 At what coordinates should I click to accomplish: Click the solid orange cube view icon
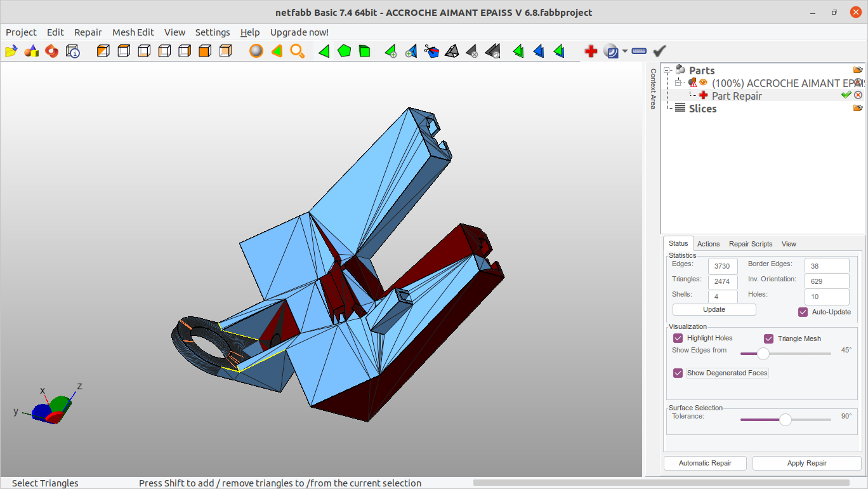204,51
